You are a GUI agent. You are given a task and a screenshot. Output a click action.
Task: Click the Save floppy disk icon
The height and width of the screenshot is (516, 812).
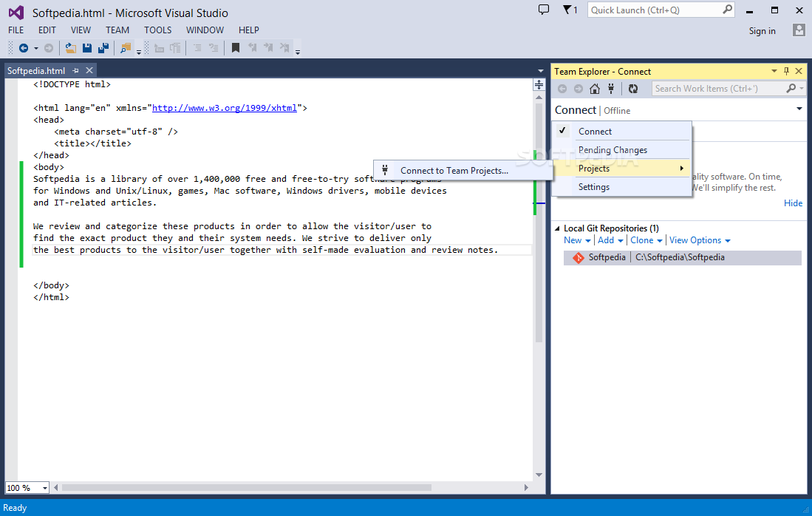[87, 48]
